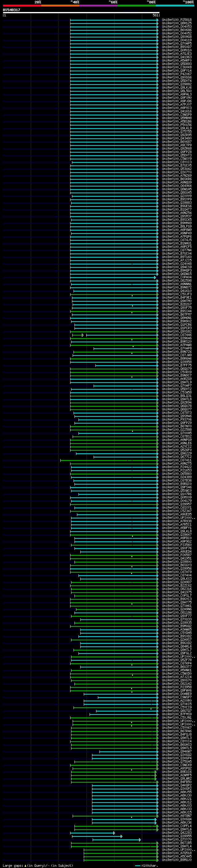Click the UniRef100_Q41951 label

[177, 558]
